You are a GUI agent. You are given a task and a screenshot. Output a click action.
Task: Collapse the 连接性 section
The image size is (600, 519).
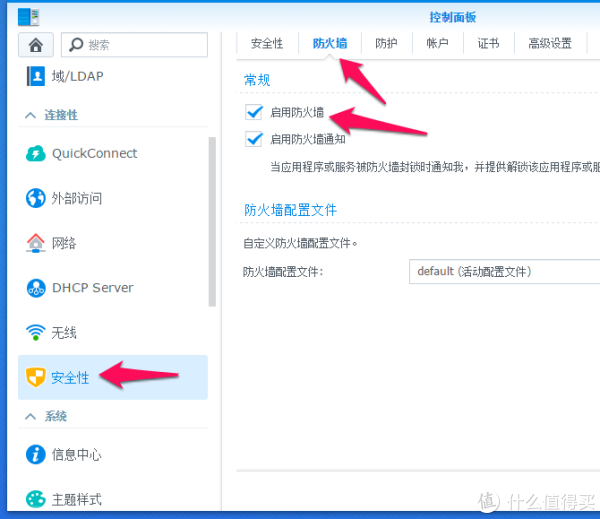coord(30,116)
